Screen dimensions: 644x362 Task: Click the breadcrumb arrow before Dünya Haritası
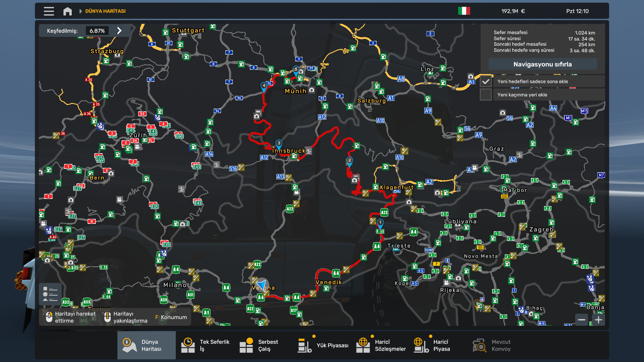click(x=80, y=11)
